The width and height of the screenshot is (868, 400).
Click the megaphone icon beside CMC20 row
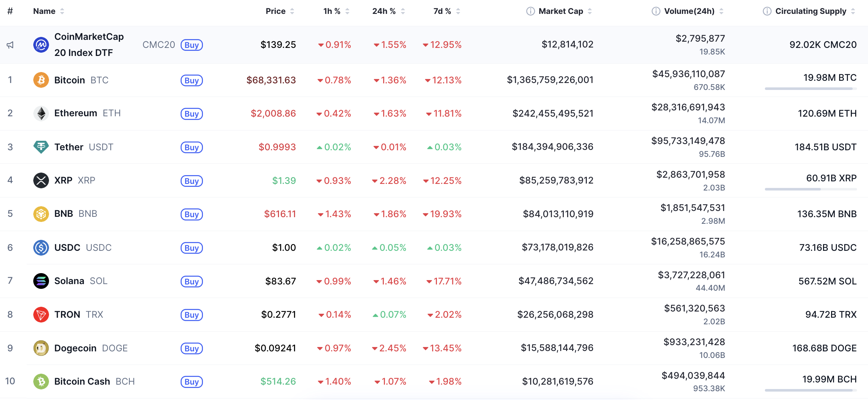click(x=10, y=45)
